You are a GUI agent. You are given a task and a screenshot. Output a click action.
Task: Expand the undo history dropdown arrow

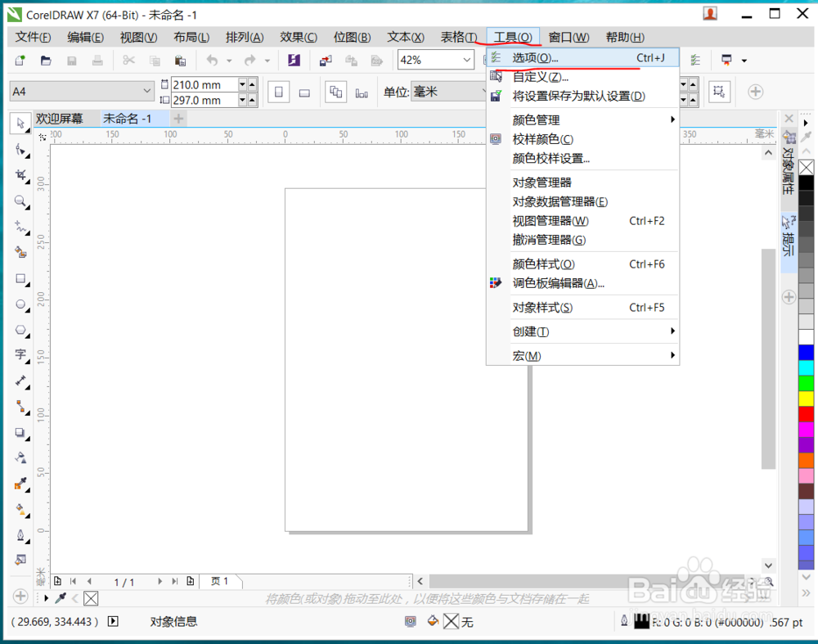pyautogui.click(x=229, y=61)
